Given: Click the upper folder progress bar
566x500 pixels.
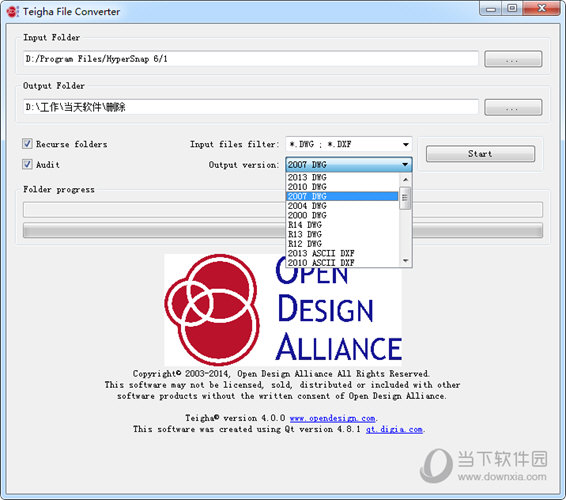Looking at the screenshot, I should (x=283, y=209).
